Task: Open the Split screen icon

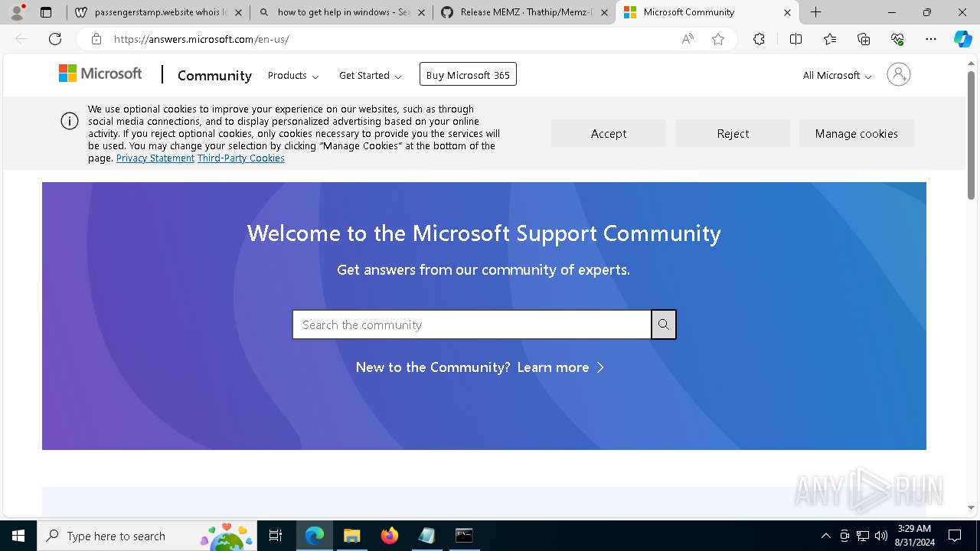Action: point(795,39)
